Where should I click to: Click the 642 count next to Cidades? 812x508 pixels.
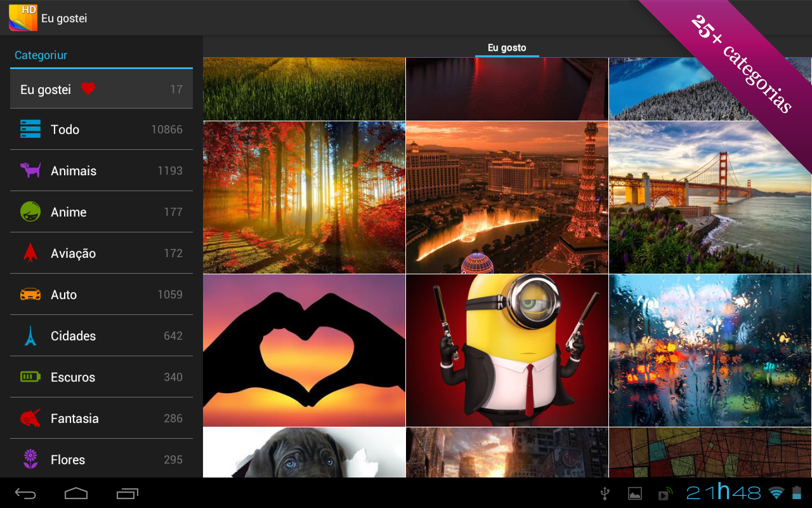click(x=173, y=336)
